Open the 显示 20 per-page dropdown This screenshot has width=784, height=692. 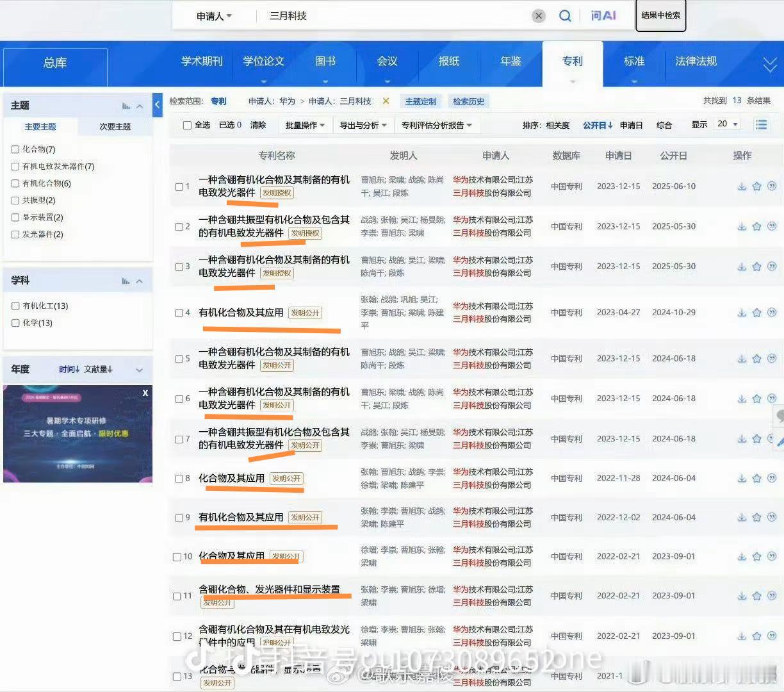click(727, 124)
